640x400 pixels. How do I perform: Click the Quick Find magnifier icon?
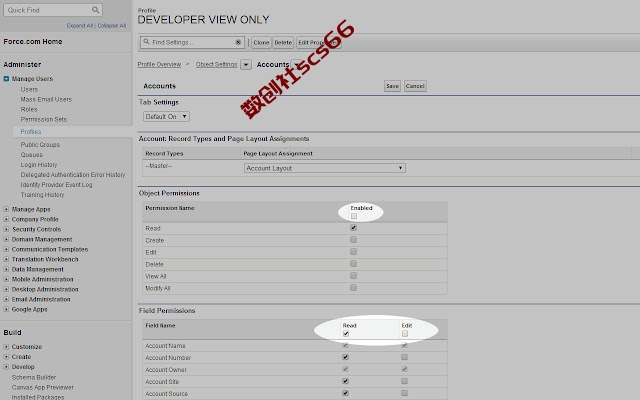point(95,10)
